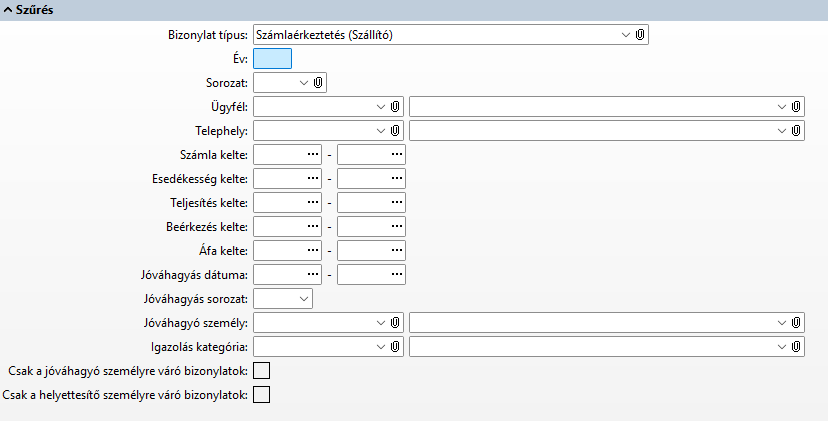Open date picker for Áfa kelte end
The image size is (828, 421).
pyautogui.click(x=397, y=250)
